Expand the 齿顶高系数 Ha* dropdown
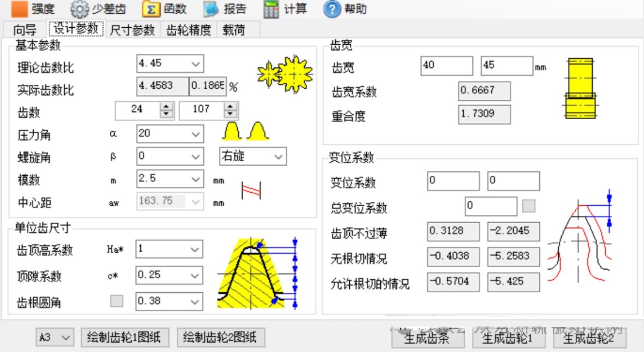Image resolution: width=644 pixels, height=352 pixels. pos(195,250)
